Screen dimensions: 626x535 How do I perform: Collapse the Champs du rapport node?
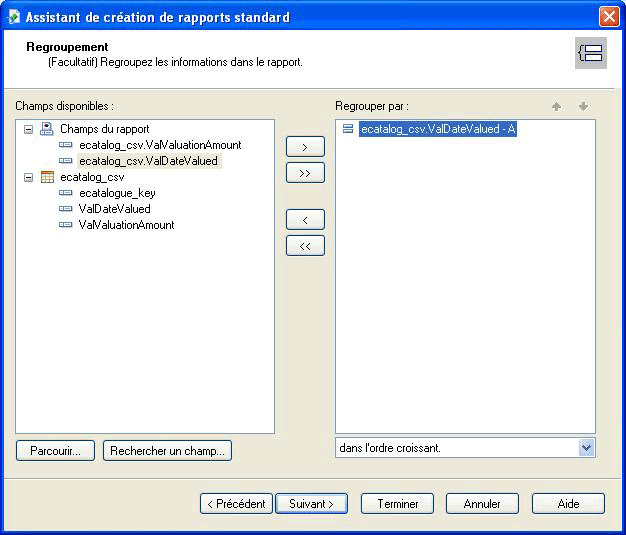point(28,129)
